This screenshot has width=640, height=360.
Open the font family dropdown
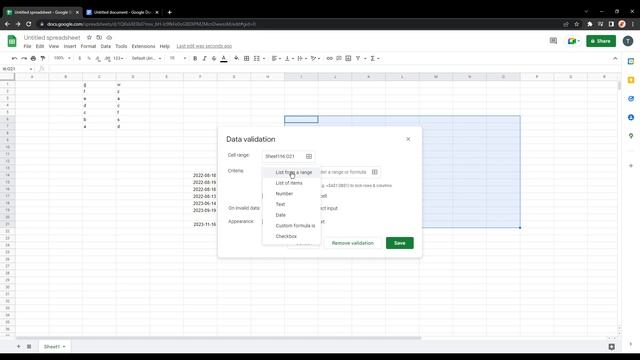click(147, 58)
